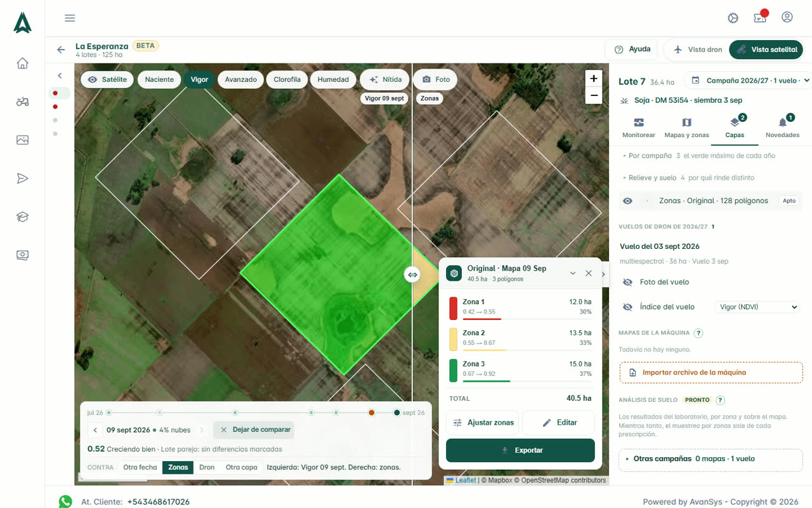812x508 pixels.
Task: Open the user profile icon
Action: point(787,17)
